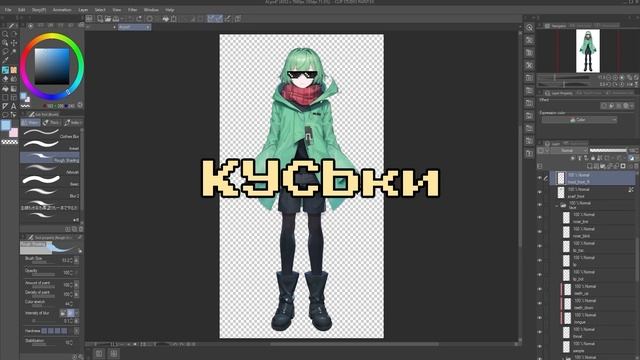Select the rectangle Figure tool
Viewport: 640px width, 360px height.
(5, 97)
